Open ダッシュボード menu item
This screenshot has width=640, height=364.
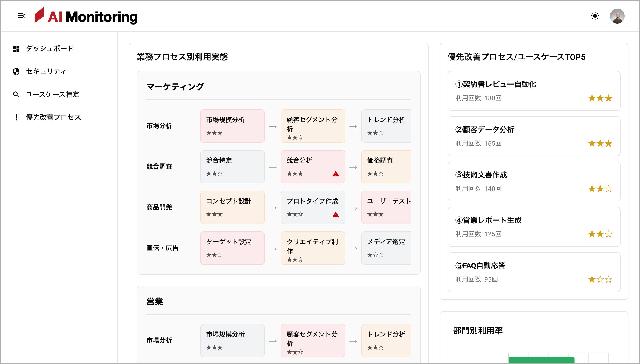coord(50,49)
